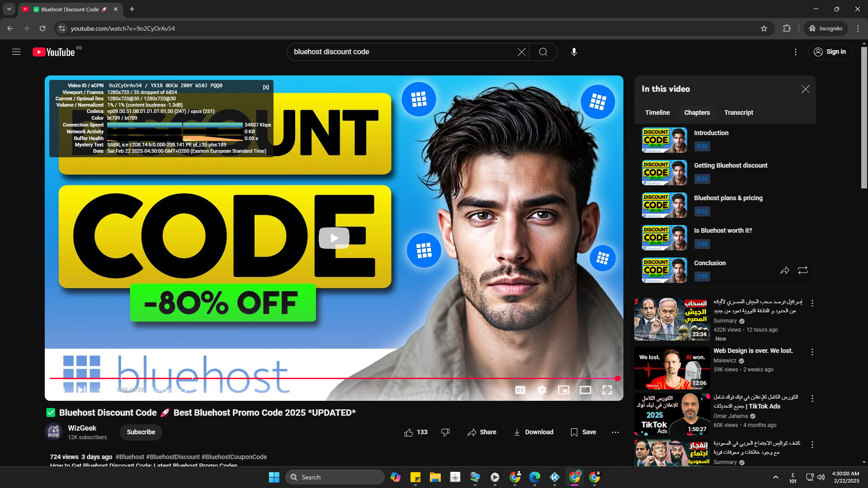Click the Sign in button
Image resolution: width=868 pixels, height=488 pixels.
pos(830,52)
